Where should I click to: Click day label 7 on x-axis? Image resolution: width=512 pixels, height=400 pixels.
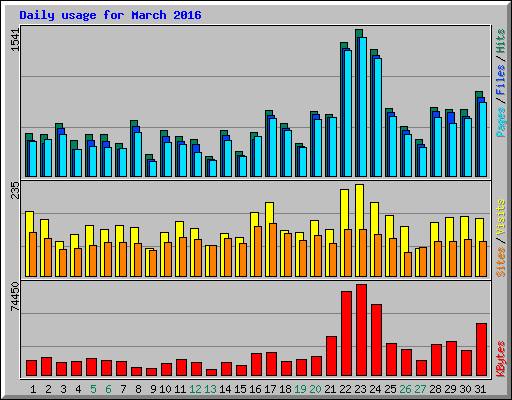[123, 389]
